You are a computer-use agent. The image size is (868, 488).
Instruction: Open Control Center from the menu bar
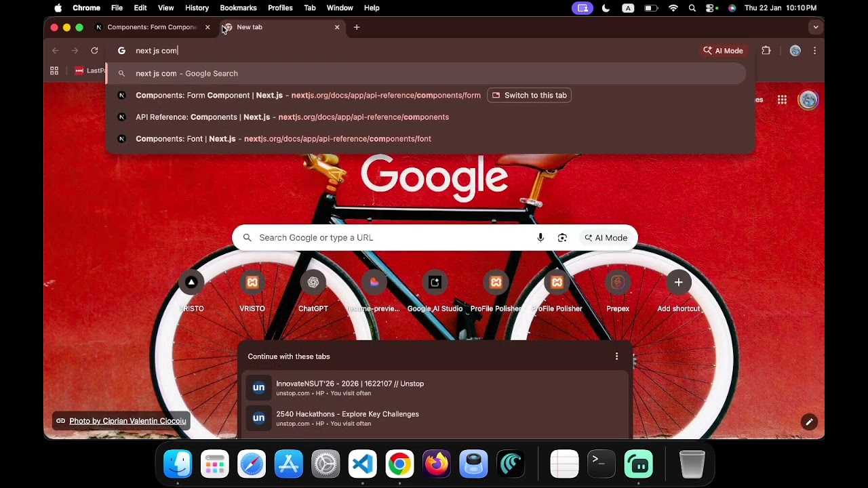pos(711,8)
